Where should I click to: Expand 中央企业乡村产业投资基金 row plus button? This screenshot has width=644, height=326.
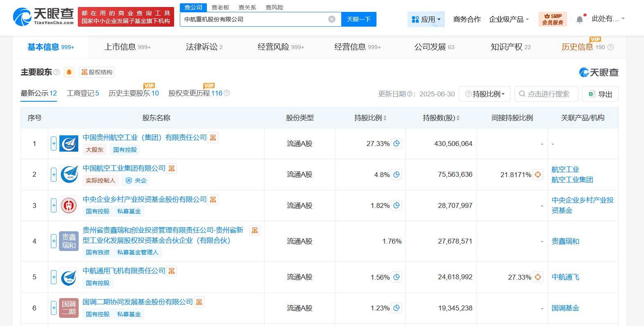(x=54, y=205)
